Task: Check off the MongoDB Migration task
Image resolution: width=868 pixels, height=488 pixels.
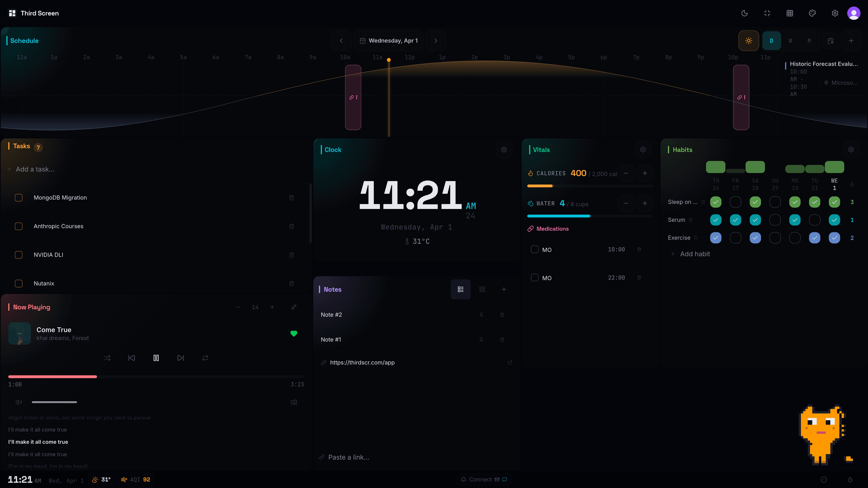Action: 19,198
